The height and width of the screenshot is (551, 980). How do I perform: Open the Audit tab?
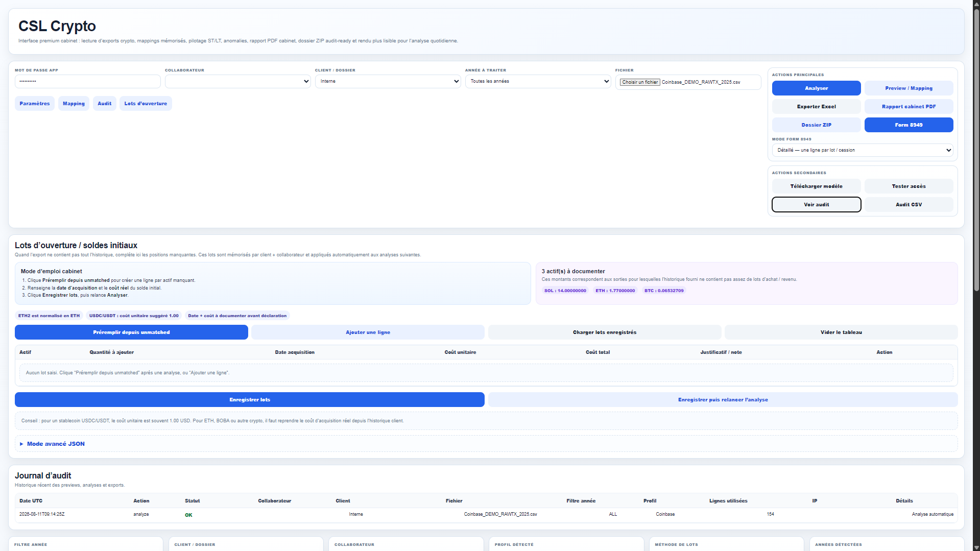(105, 104)
